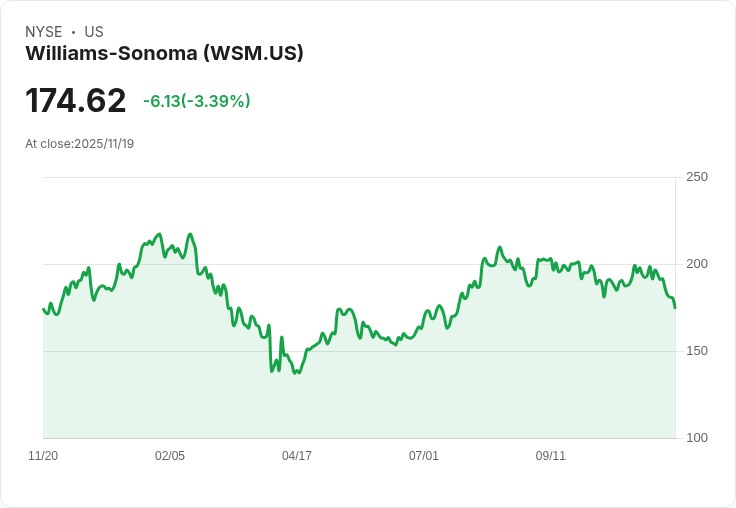
Task: Click the green shaded area below the line
Action: coord(400,400)
